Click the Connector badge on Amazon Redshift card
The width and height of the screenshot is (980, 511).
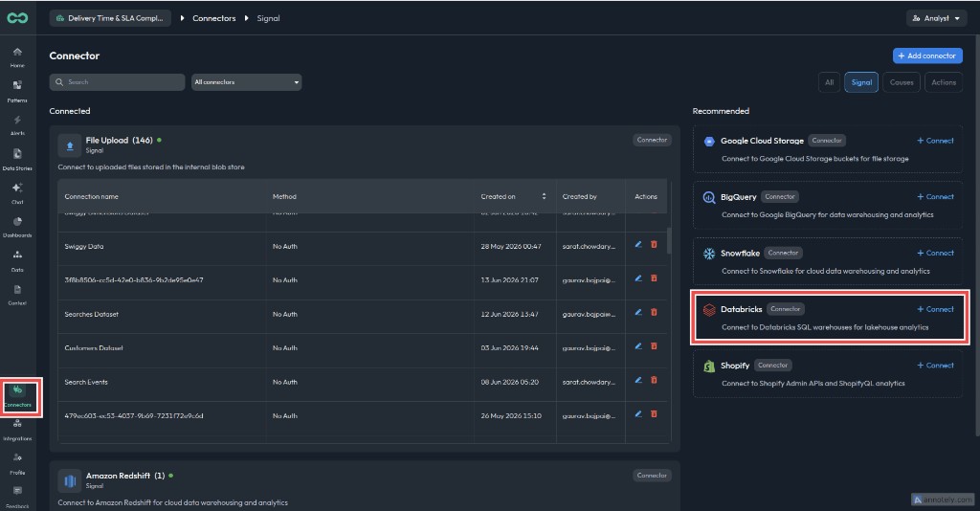click(652, 476)
